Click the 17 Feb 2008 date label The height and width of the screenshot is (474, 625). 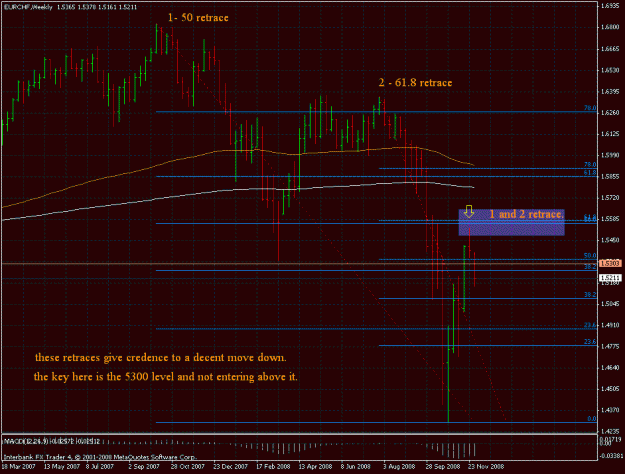tap(273, 466)
